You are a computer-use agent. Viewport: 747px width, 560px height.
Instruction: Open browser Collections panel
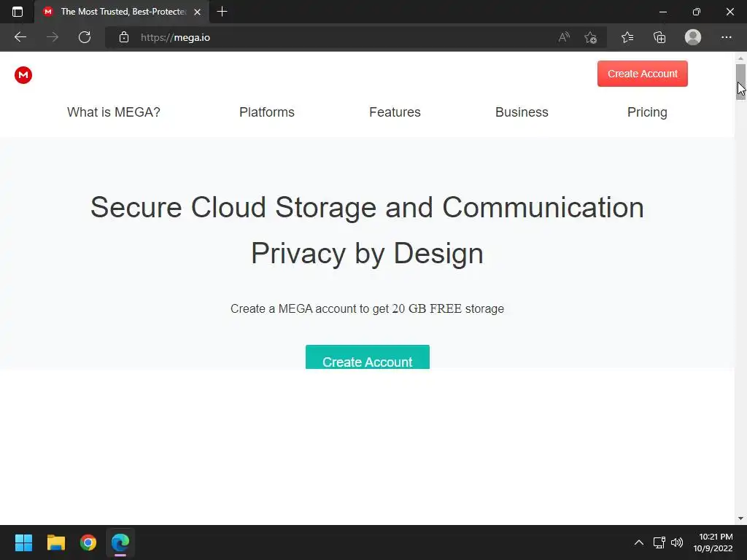(x=659, y=37)
